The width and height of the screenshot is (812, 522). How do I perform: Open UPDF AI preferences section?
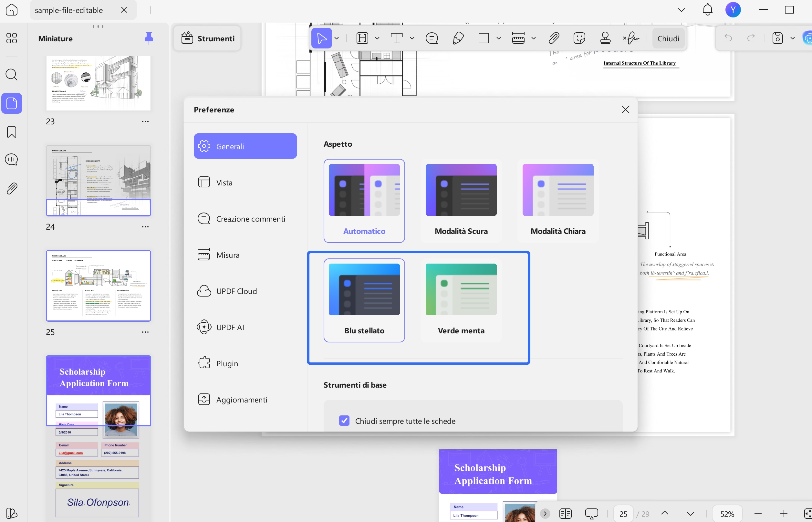tap(245, 328)
